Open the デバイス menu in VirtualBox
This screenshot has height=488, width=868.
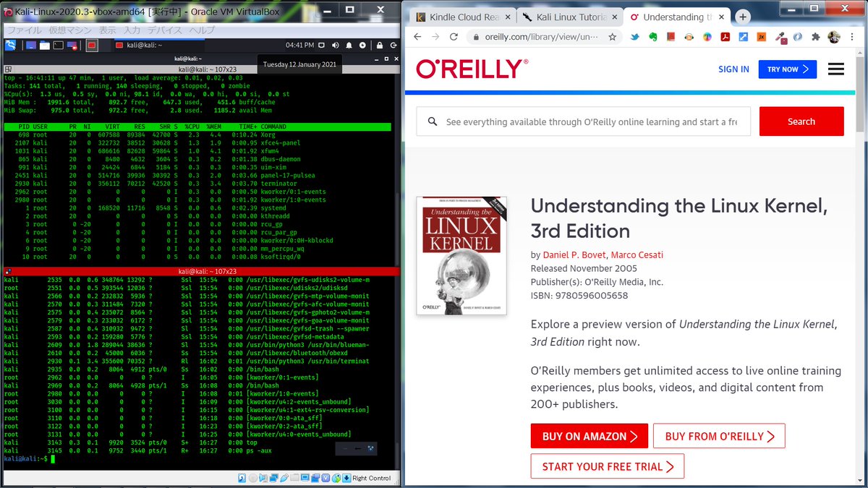point(165,30)
